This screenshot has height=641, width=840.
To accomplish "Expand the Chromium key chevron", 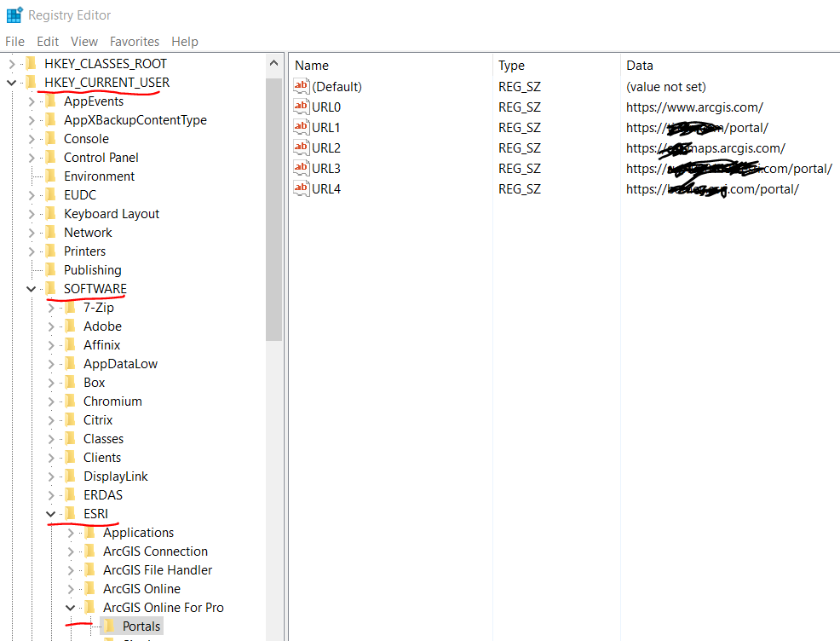I will pos(51,401).
